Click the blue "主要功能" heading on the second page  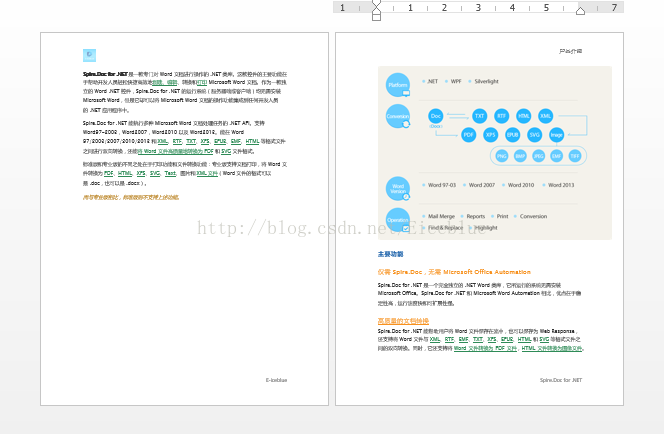pos(390,254)
